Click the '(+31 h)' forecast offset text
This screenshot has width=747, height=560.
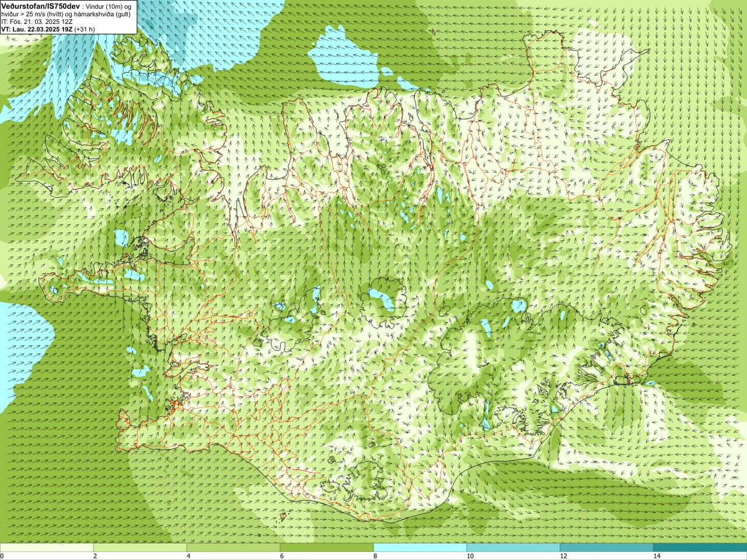click(85, 29)
